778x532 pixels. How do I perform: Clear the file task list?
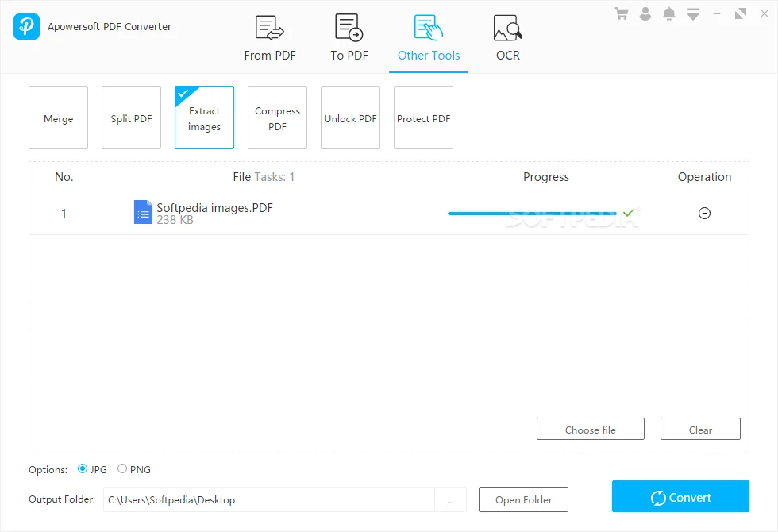click(x=700, y=430)
